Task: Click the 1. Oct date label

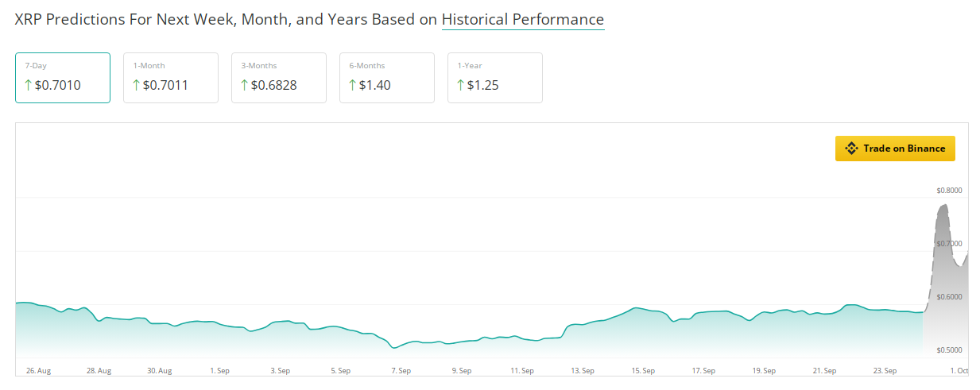Action: [957, 370]
